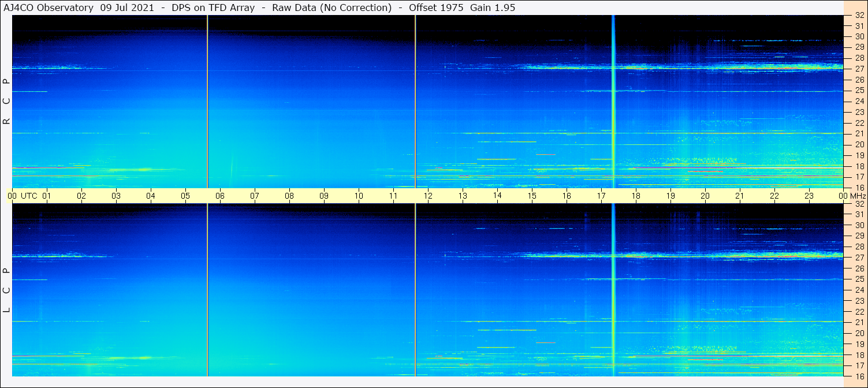Click the 'DPS on TFD Array' label
The image size is (868, 388).
[213, 8]
